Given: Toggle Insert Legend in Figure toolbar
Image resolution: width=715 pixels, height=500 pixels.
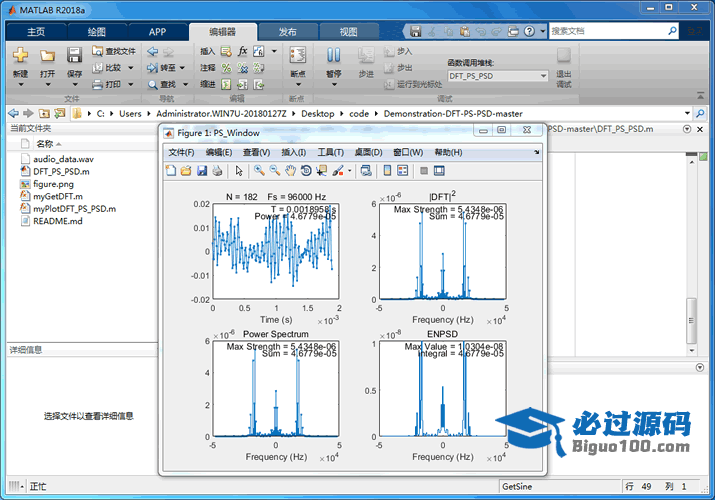Looking at the screenshot, I should coord(403,171).
